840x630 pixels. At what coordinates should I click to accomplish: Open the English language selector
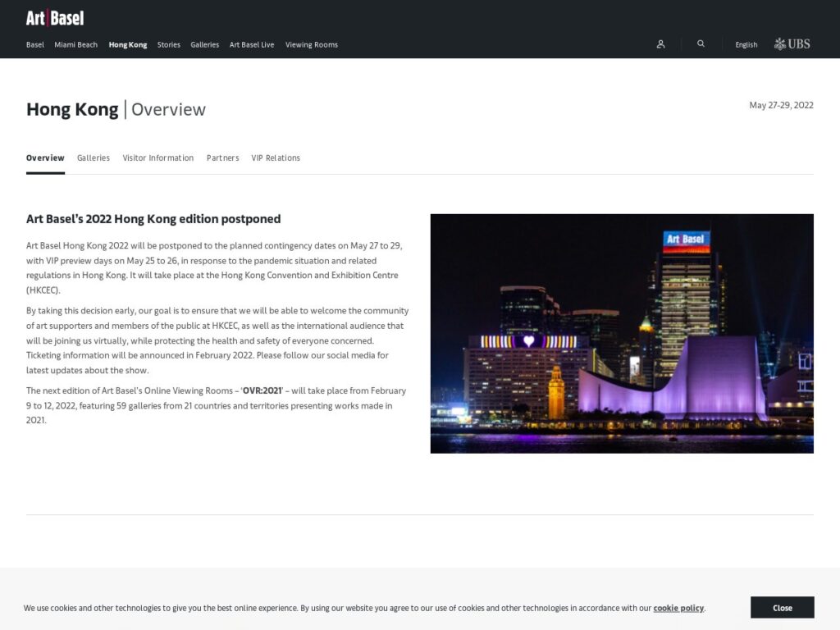pos(746,44)
